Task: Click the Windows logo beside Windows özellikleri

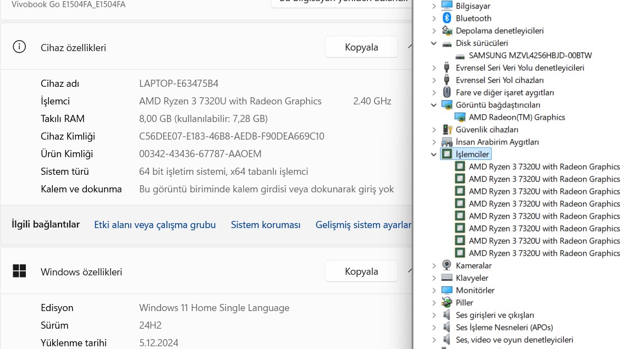Action: click(19, 271)
